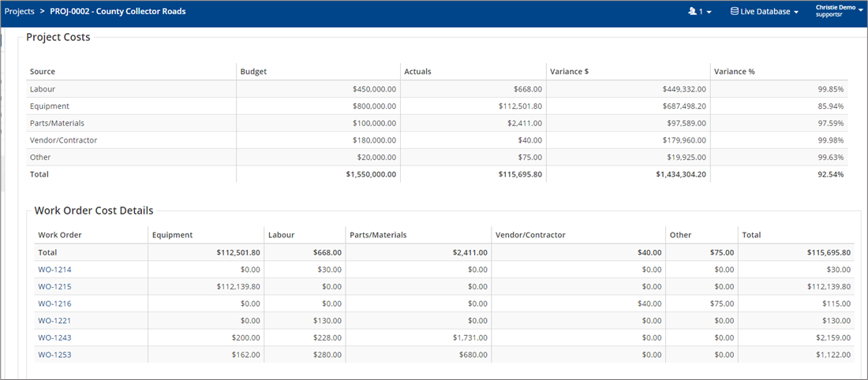
Task: Click the total variance percent 92.54%
Action: click(832, 174)
